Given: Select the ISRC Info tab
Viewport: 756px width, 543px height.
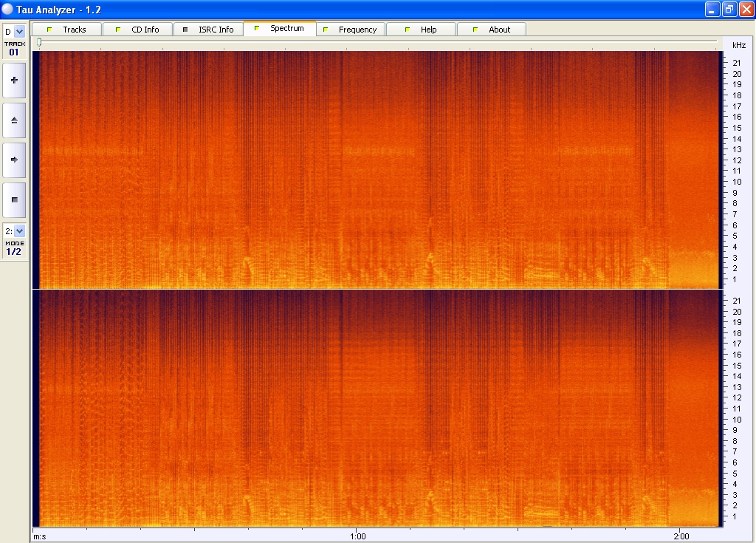Looking at the screenshot, I should tap(208, 30).
